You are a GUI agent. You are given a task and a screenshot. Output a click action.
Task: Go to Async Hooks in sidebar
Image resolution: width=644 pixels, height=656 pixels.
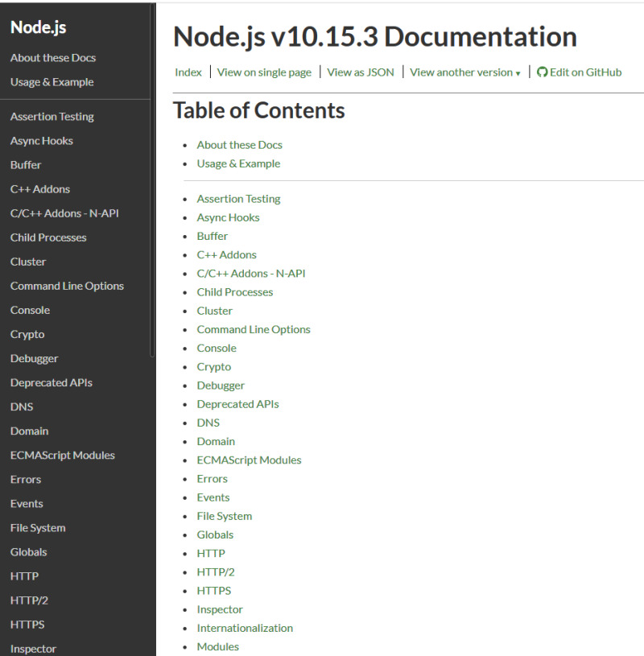coord(41,141)
